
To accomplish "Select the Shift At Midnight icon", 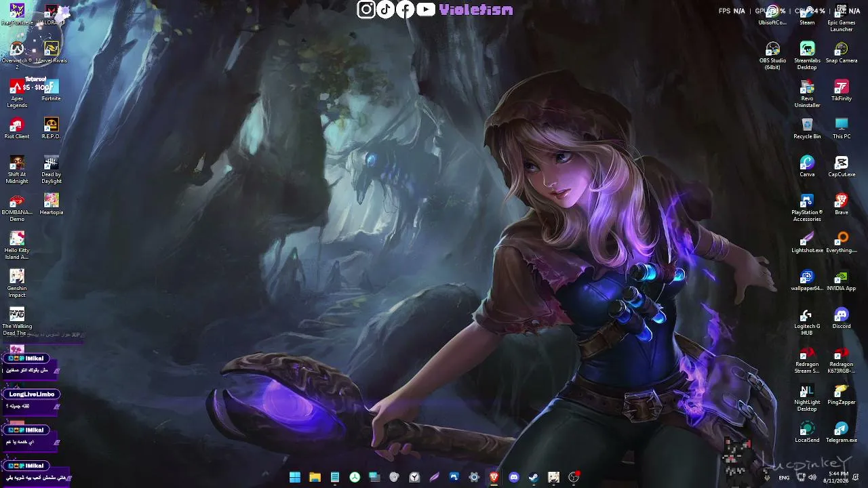I will tap(17, 169).
